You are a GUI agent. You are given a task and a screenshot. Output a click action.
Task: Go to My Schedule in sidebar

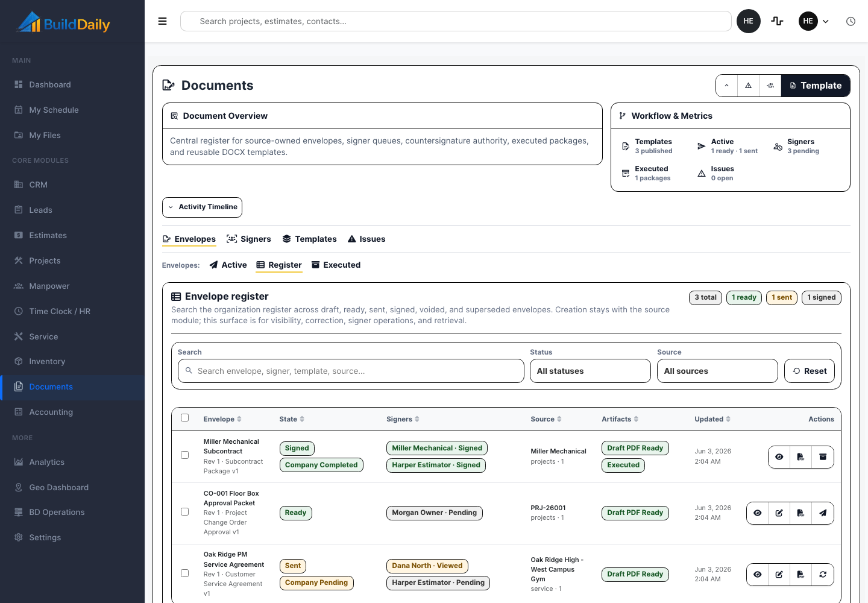[72, 110]
